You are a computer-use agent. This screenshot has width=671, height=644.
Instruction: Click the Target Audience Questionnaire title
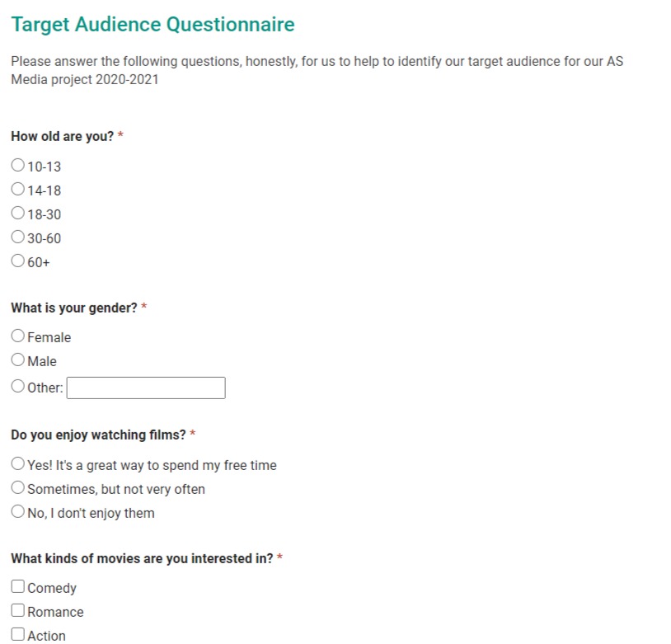click(152, 25)
